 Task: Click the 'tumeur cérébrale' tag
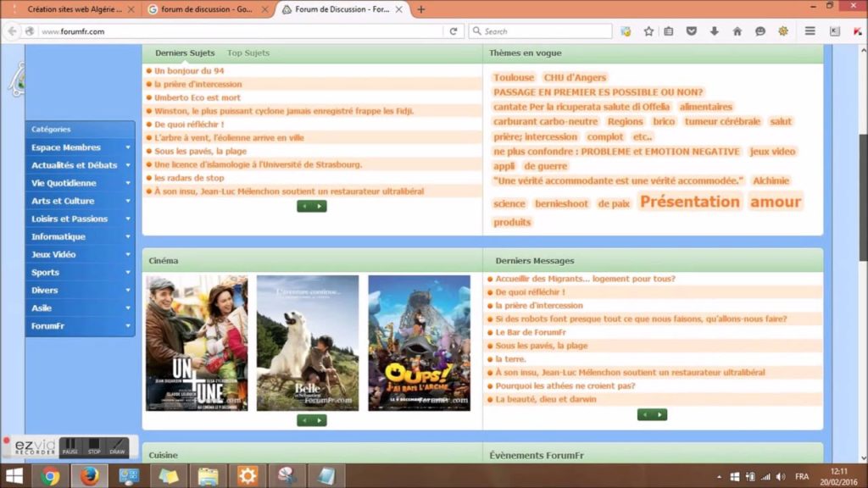pyautogui.click(x=722, y=122)
